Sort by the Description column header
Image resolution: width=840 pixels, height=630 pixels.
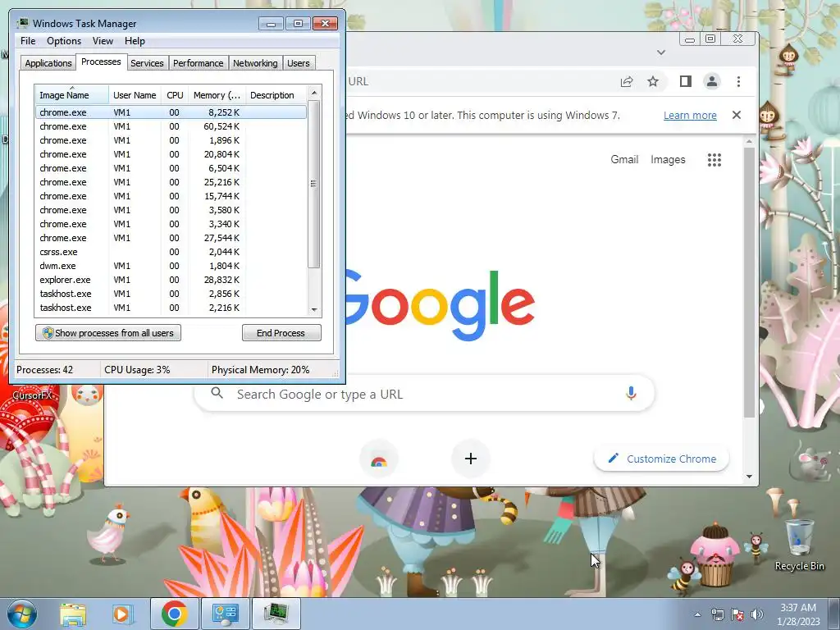tap(276, 95)
